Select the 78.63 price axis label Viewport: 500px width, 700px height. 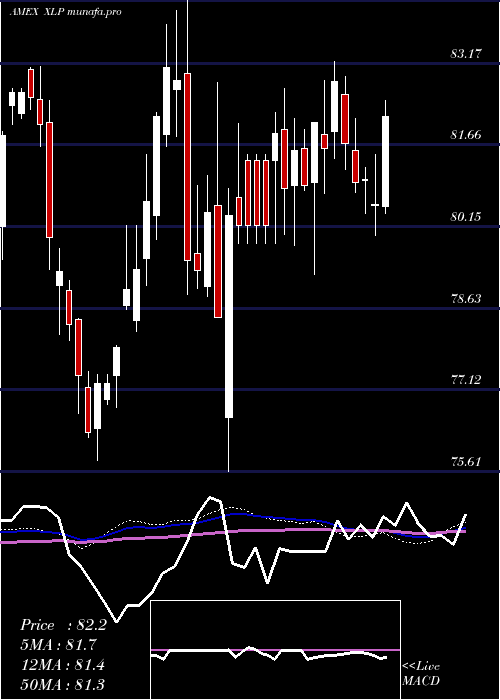466,298
